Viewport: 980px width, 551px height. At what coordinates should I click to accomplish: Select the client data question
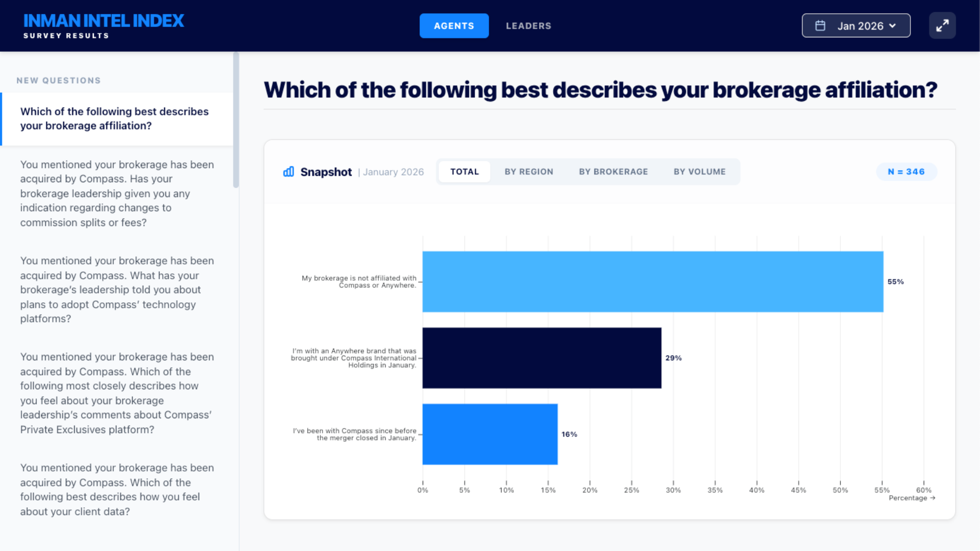[x=117, y=489]
